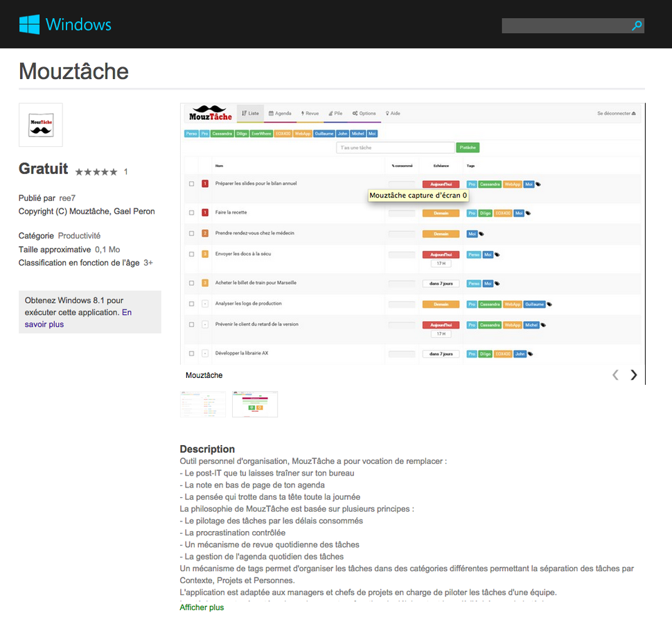Click the green Pistâche button
672x624 pixels.
tap(468, 148)
